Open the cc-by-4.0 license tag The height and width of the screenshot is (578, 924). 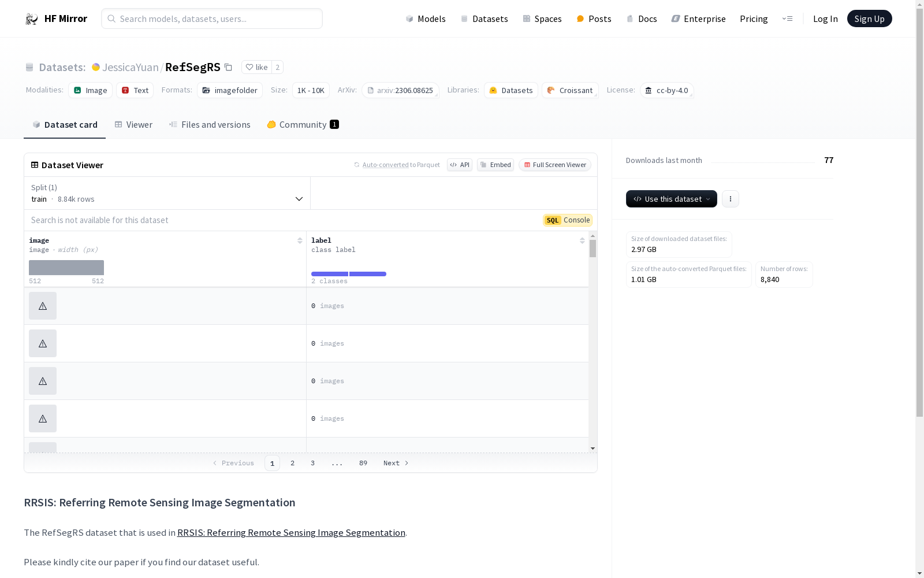(666, 90)
